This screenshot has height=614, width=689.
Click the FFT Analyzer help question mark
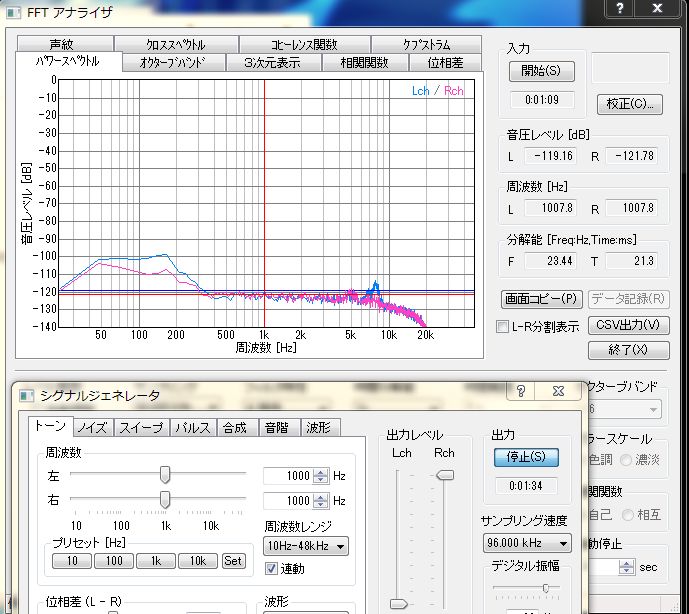point(620,8)
